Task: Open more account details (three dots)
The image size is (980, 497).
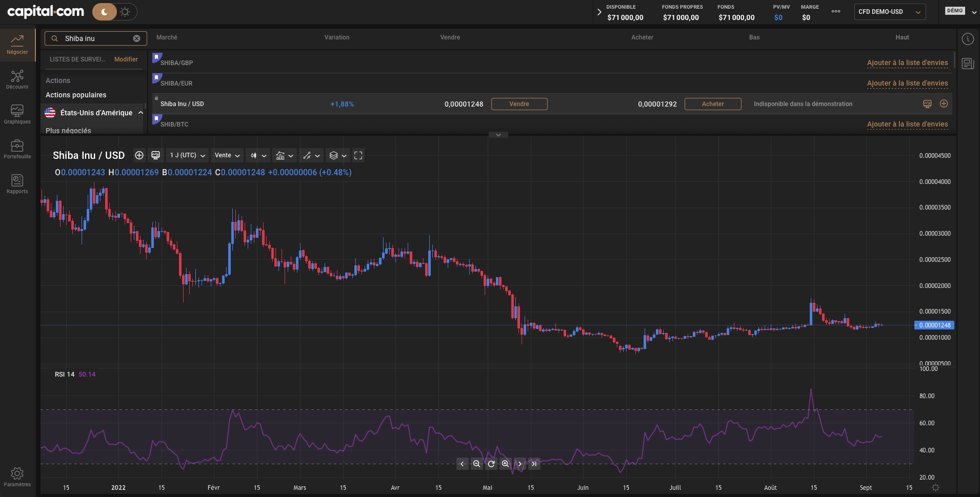Action: [836, 11]
